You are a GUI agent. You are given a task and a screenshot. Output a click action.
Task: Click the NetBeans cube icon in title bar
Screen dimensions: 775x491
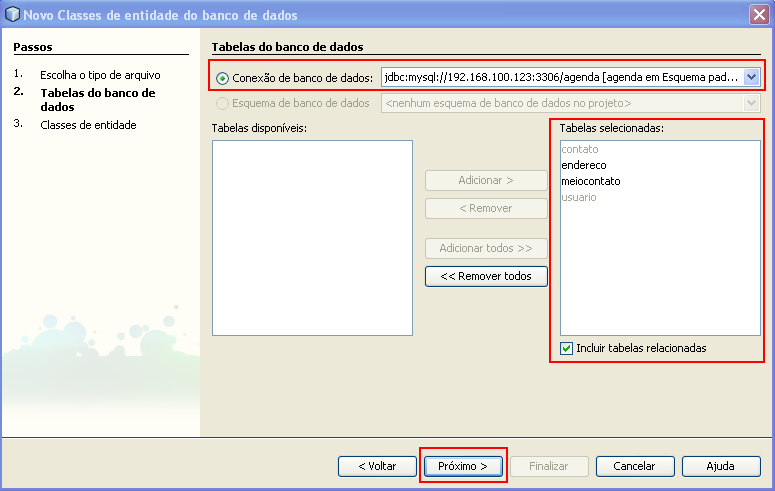(x=12, y=13)
